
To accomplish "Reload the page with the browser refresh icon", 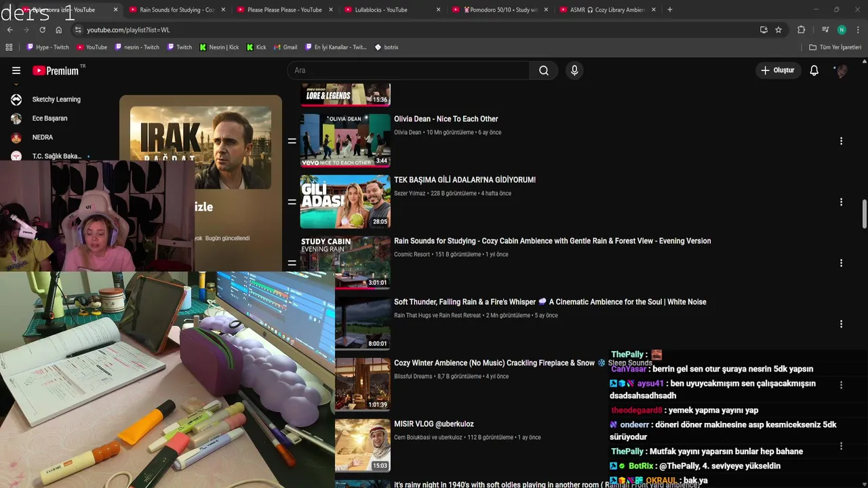I will [x=42, y=30].
